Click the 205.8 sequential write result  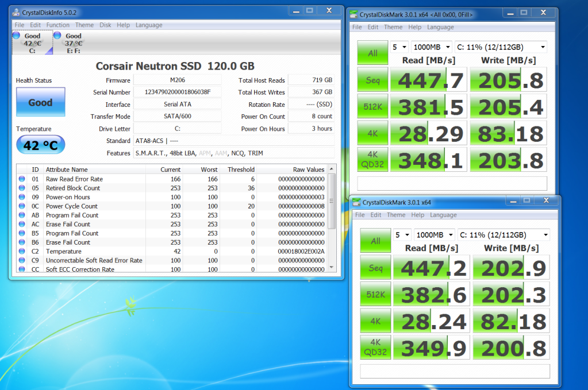point(508,80)
